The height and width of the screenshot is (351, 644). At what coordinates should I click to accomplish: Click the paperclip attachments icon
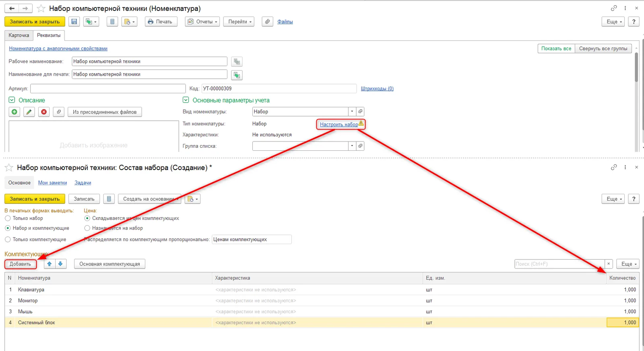(267, 22)
